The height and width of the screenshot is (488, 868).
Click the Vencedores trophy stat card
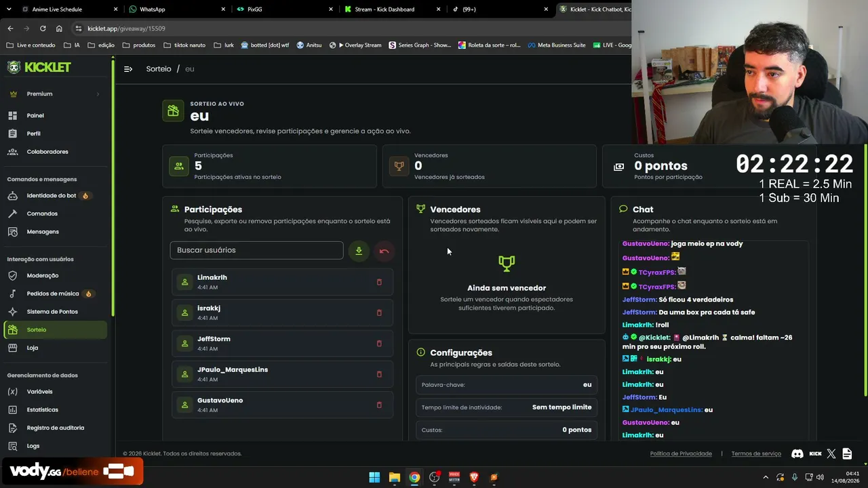pyautogui.click(x=489, y=166)
